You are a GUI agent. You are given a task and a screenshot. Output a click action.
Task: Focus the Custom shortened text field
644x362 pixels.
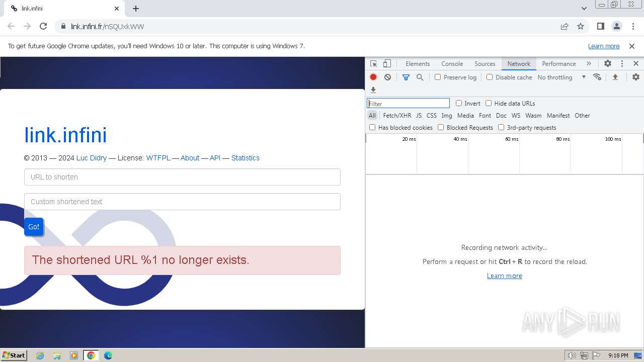pyautogui.click(x=182, y=202)
